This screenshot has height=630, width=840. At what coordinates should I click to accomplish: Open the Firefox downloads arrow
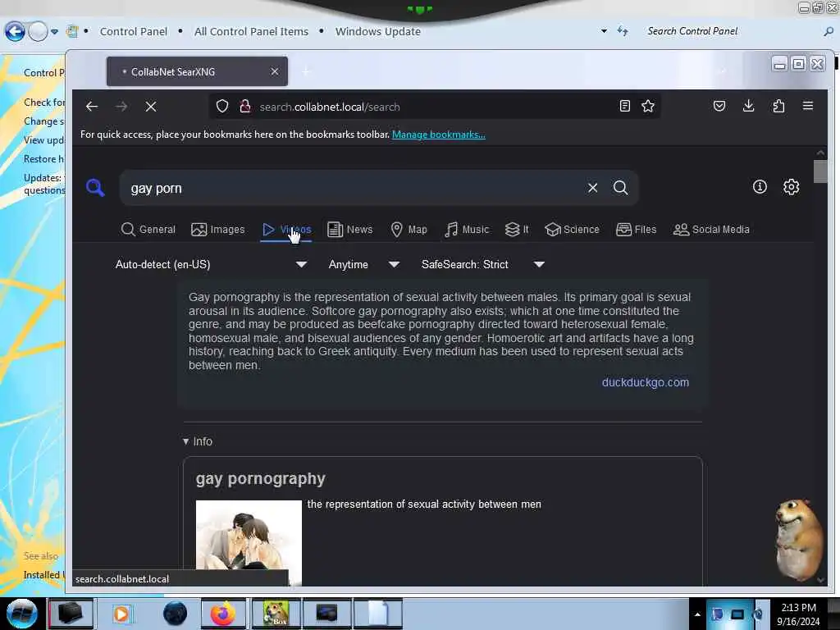(x=749, y=106)
